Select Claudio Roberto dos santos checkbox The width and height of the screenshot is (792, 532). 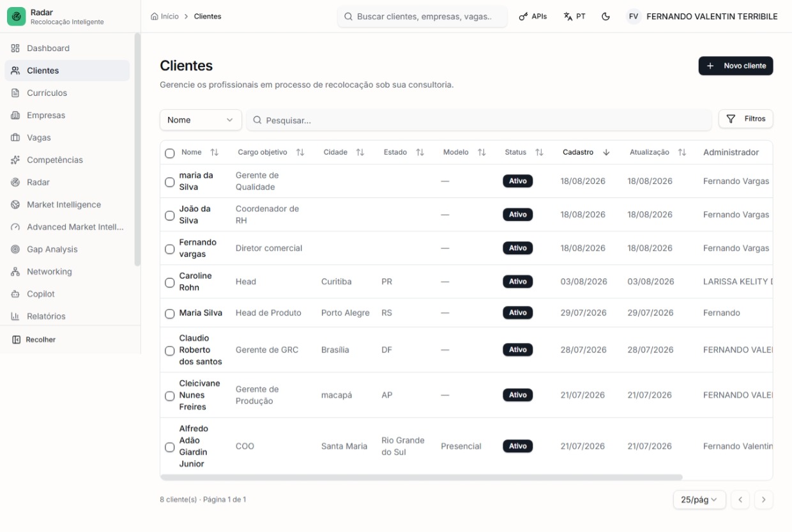(169, 351)
